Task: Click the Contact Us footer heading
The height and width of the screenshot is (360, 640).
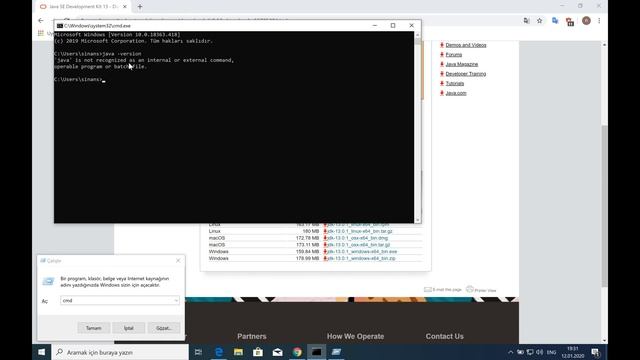Action: click(x=444, y=336)
